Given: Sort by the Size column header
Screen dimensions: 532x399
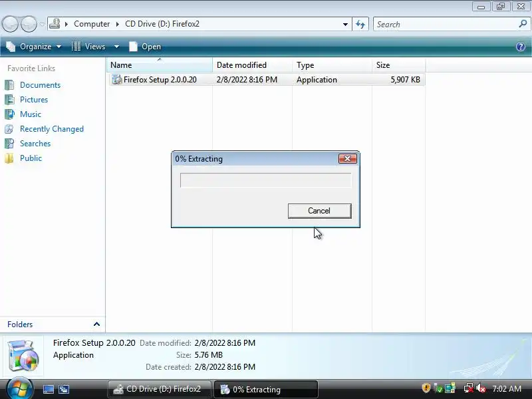Looking at the screenshot, I should 398,65.
